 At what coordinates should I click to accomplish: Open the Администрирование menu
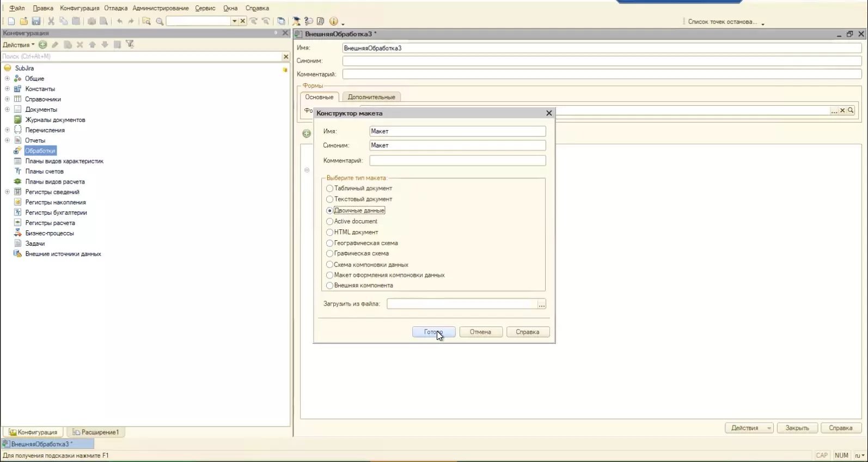click(160, 8)
